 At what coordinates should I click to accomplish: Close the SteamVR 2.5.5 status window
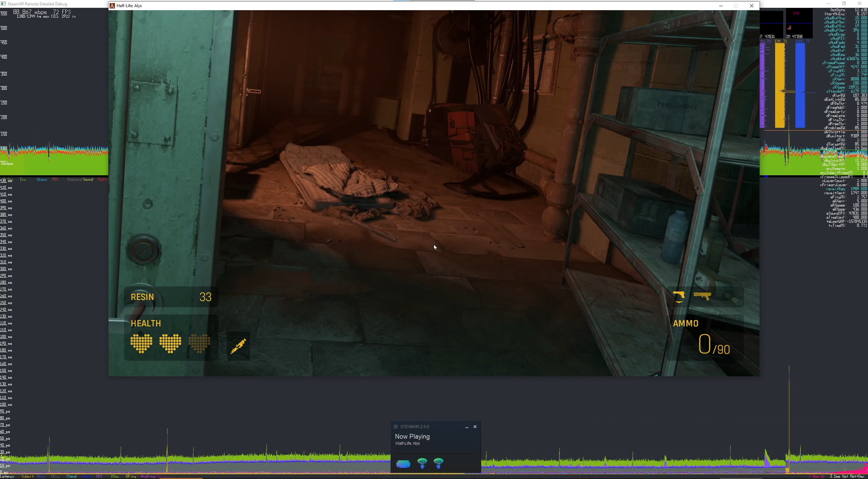pos(475,427)
